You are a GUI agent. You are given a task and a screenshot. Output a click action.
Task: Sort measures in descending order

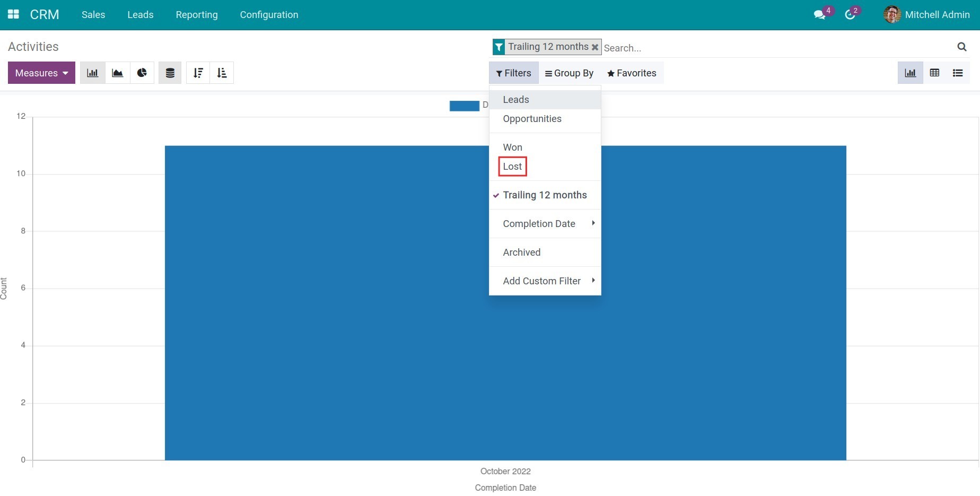coord(198,73)
